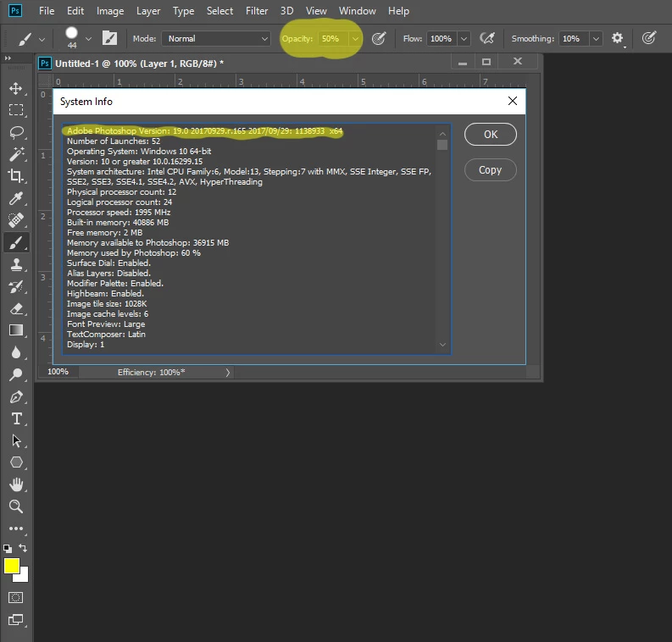The width and height of the screenshot is (672, 642).
Task: Reset default foreground and background colors
Action: (8, 549)
